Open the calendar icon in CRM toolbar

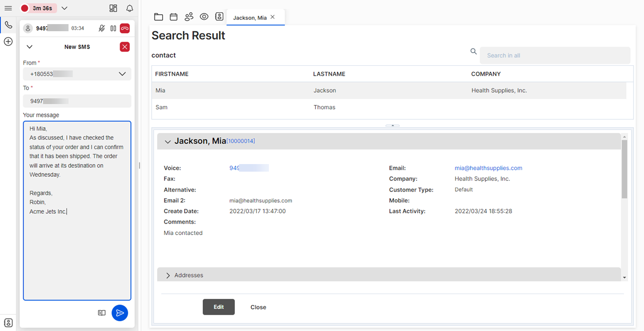173,17
